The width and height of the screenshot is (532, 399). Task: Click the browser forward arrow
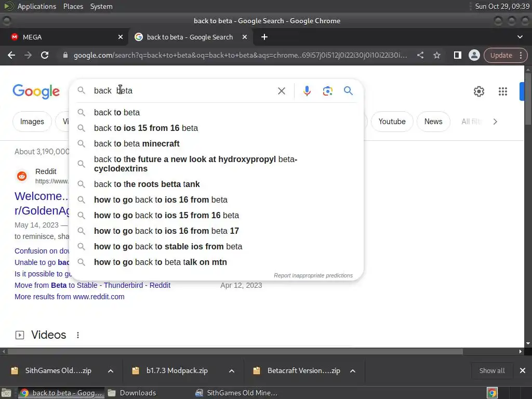click(x=28, y=55)
